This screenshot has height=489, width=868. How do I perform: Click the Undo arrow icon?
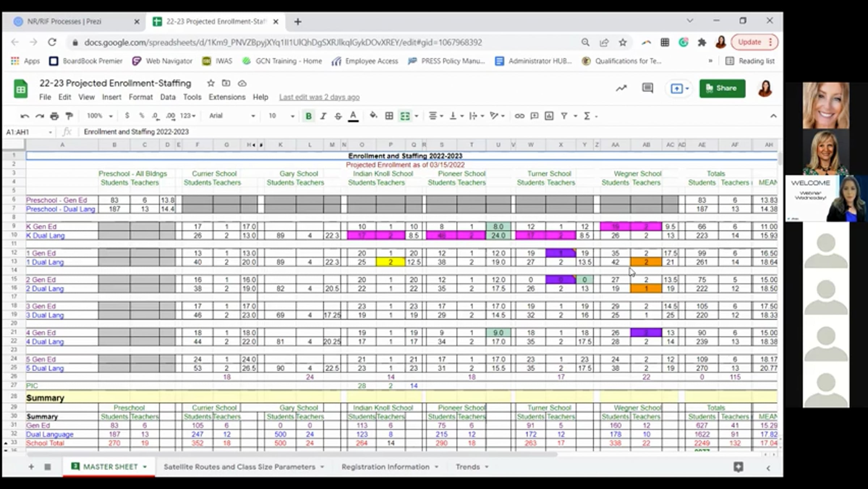coord(25,116)
